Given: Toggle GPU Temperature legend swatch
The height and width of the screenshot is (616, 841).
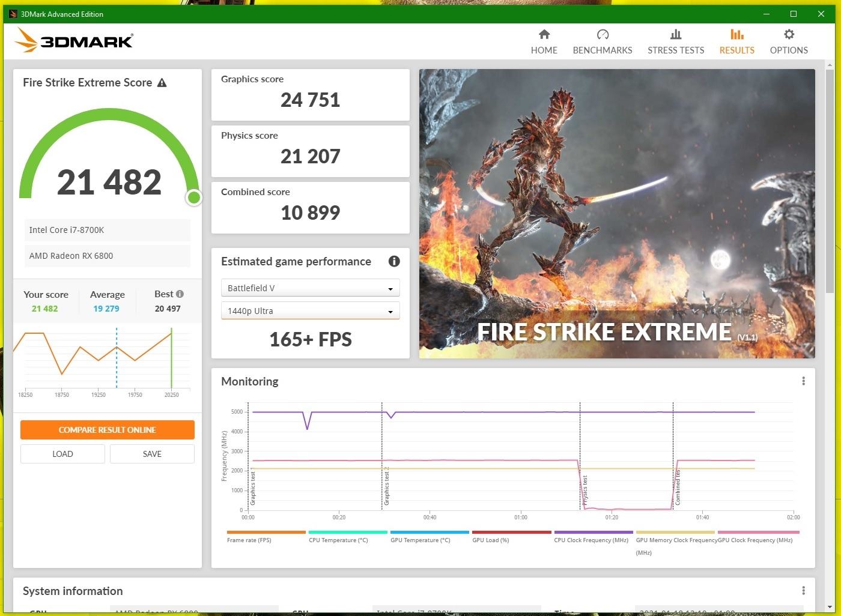Looking at the screenshot, I should tap(430, 532).
